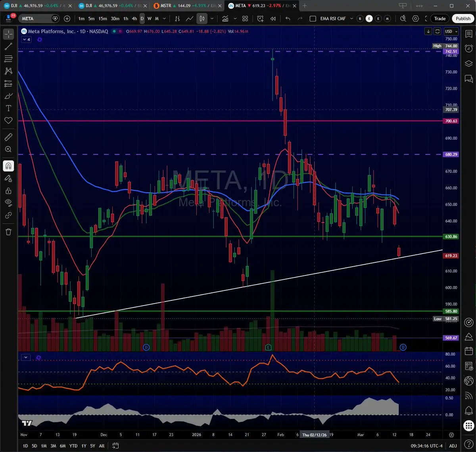The image size is (476, 452).
Task: Create an alert with the clock-plus icon
Action: (260, 19)
